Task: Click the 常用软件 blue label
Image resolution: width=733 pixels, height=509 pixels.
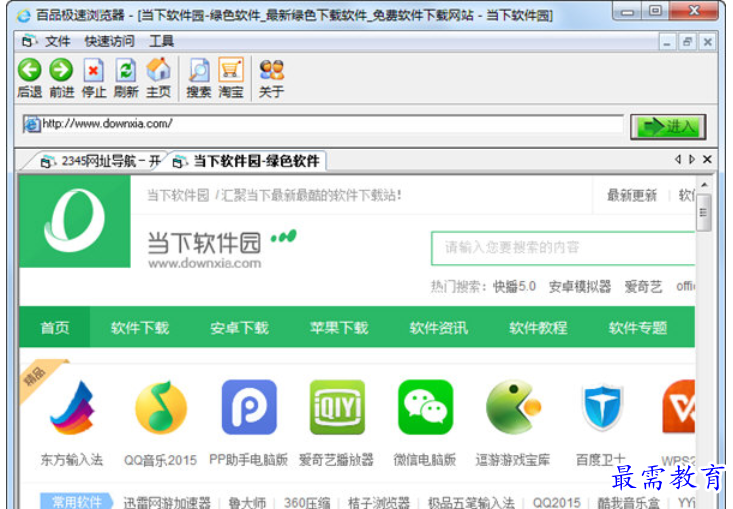Action: click(77, 501)
